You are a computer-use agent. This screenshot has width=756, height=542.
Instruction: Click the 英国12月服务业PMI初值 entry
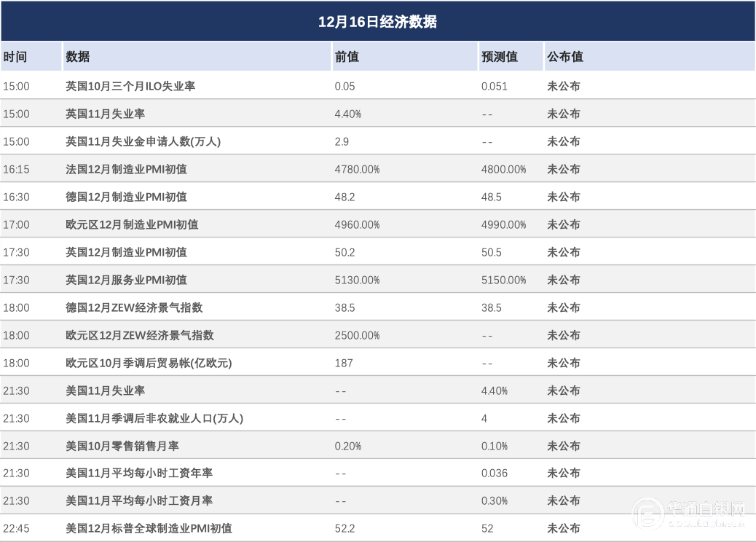pos(126,280)
